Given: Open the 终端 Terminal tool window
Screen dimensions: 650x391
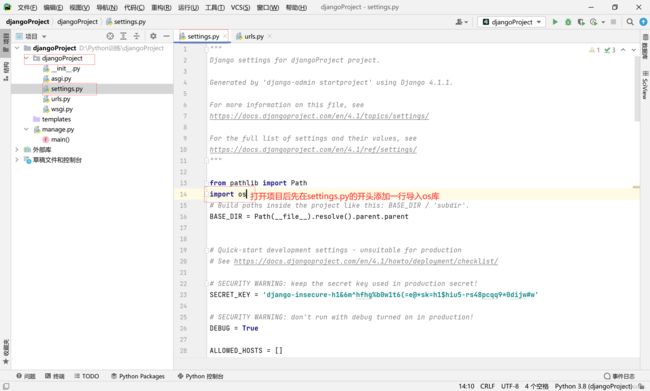Looking at the screenshot, I should (55, 376).
